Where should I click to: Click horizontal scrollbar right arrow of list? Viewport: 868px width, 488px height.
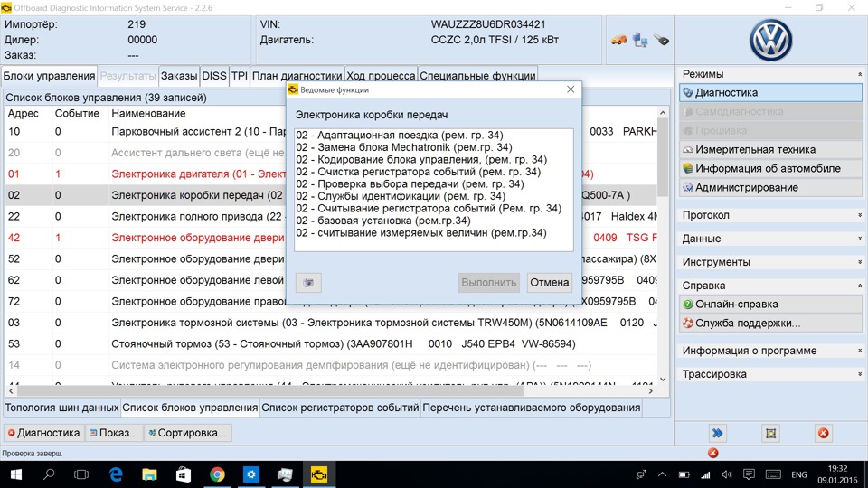[651, 390]
